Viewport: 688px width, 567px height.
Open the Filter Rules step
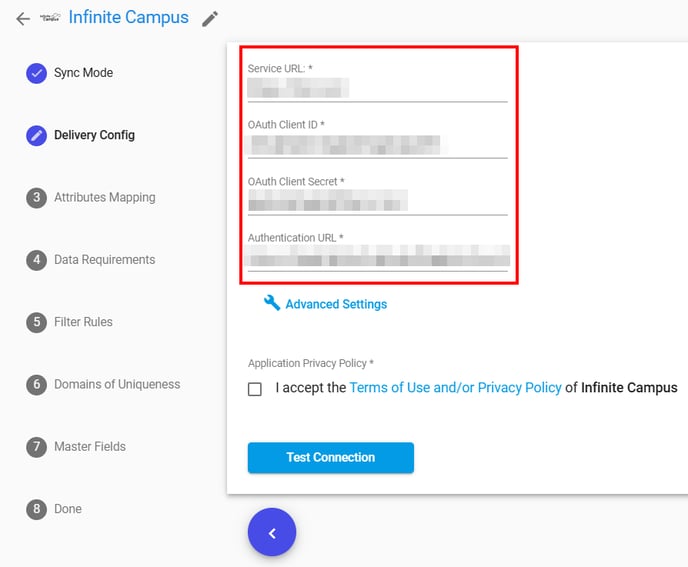pos(83,322)
